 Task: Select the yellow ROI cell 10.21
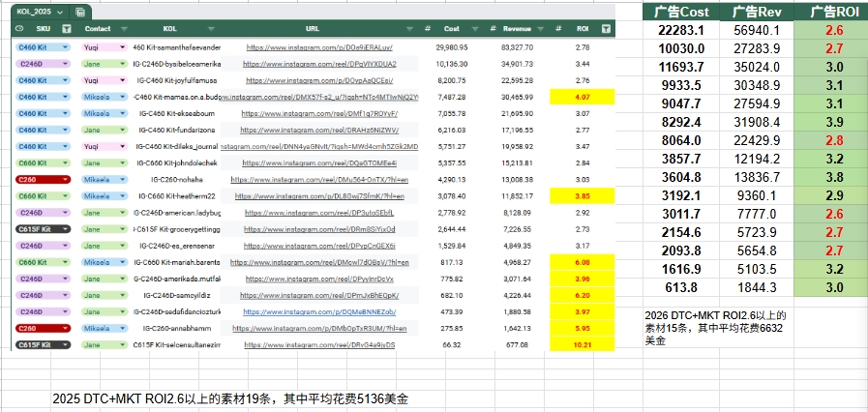point(582,344)
